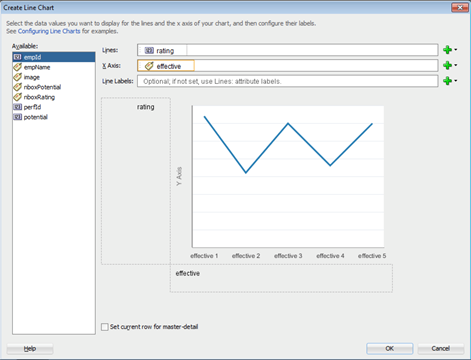
Task: Click the nboxRating attribute tag icon
Action: click(18, 97)
